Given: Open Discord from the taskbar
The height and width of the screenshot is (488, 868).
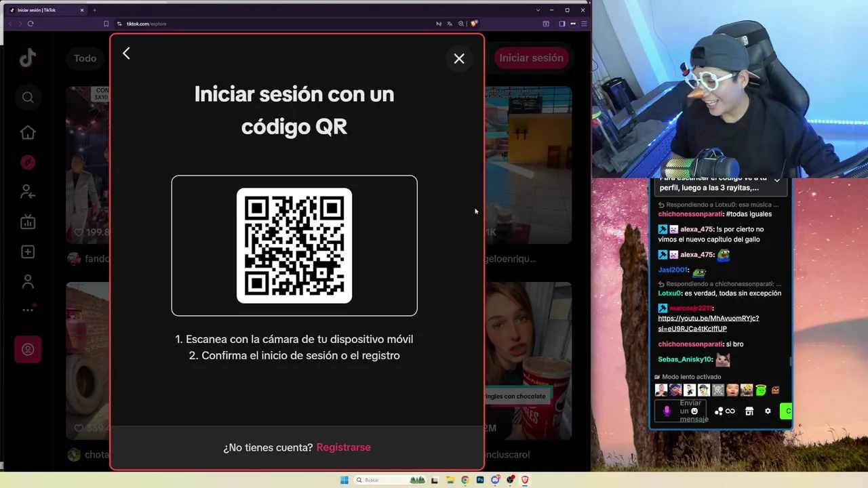Looking at the screenshot, I should [495, 480].
